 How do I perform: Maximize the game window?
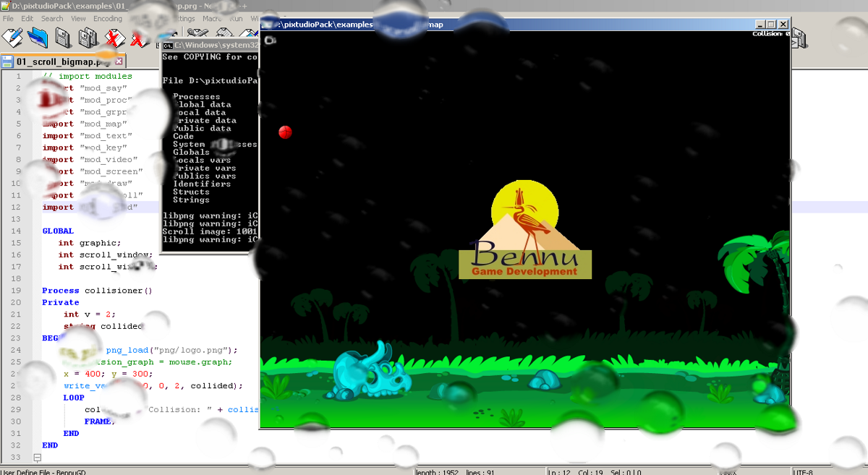771,25
